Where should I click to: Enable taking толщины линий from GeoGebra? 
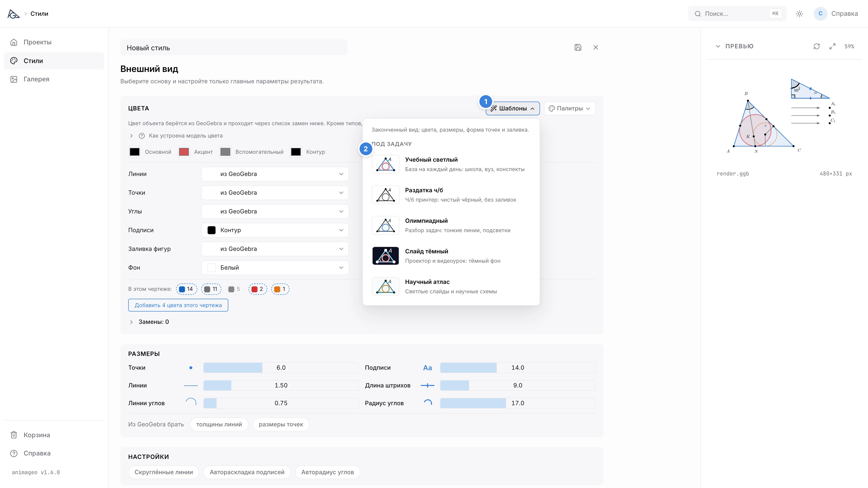tap(219, 424)
